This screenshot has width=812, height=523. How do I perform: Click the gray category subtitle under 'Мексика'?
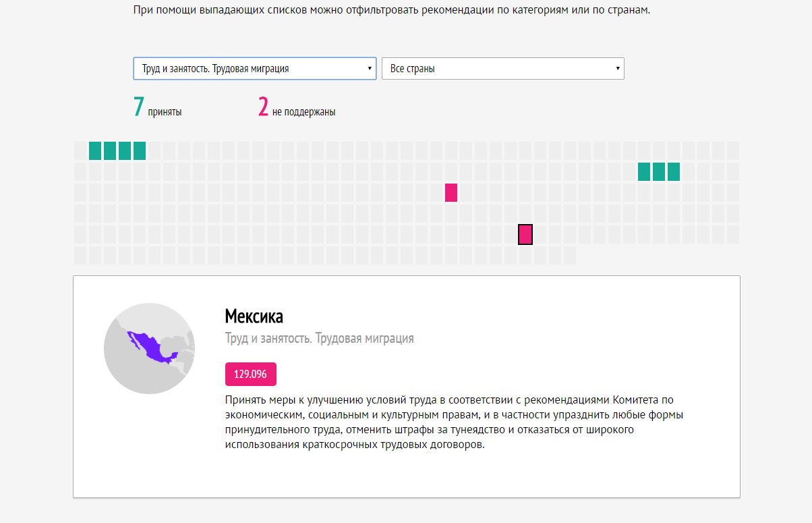[x=319, y=338]
